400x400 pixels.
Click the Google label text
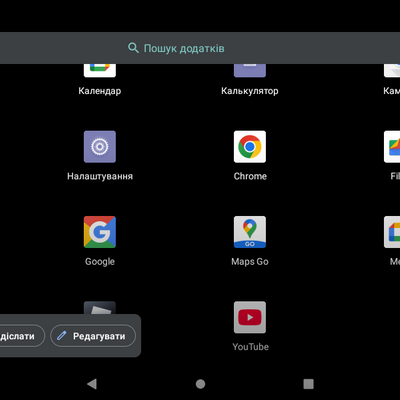100,262
